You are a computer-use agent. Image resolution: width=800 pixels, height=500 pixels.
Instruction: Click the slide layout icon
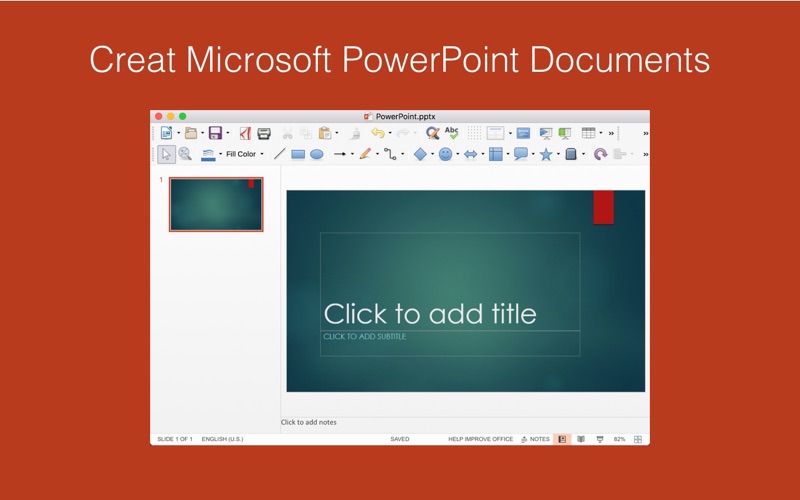point(495,133)
